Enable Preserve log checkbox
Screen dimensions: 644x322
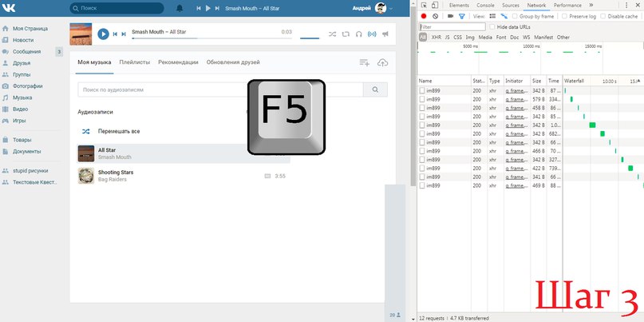pos(564,16)
